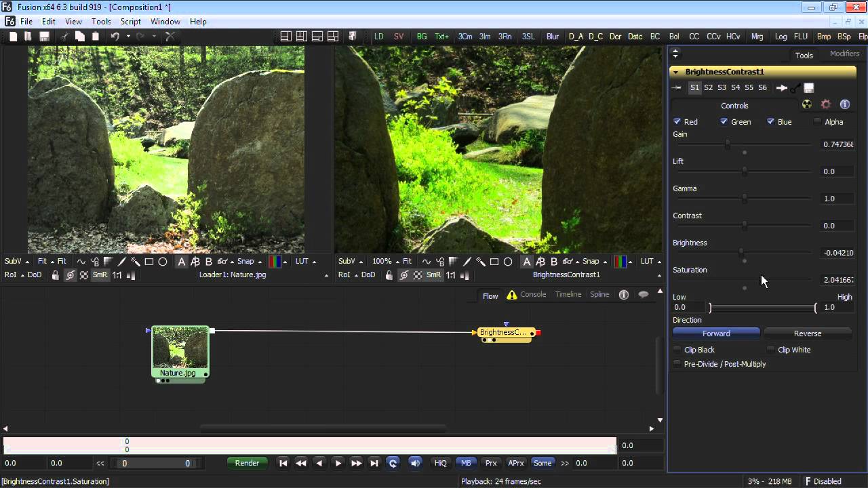Image resolution: width=868 pixels, height=488 pixels.
Task: Select rectangle shape icon in left viewer
Action: click(x=149, y=262)
